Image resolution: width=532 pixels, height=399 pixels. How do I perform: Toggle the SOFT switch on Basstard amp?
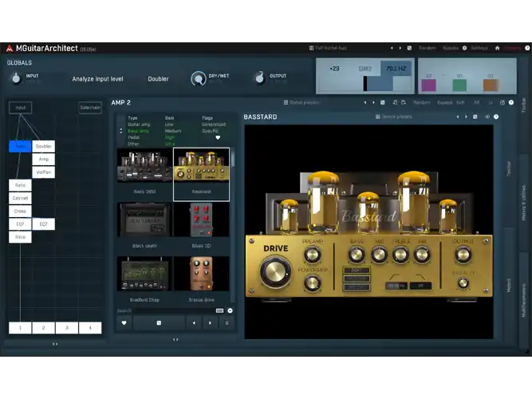[x=357, y=271]
